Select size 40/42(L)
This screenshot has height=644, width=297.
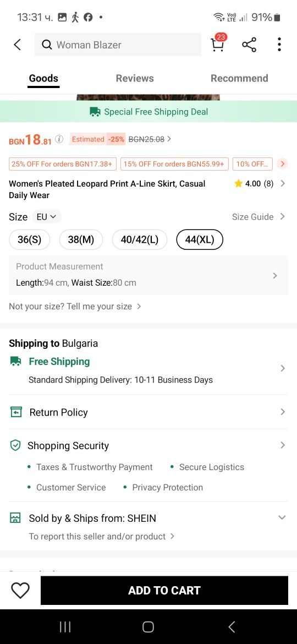point(140,239)
